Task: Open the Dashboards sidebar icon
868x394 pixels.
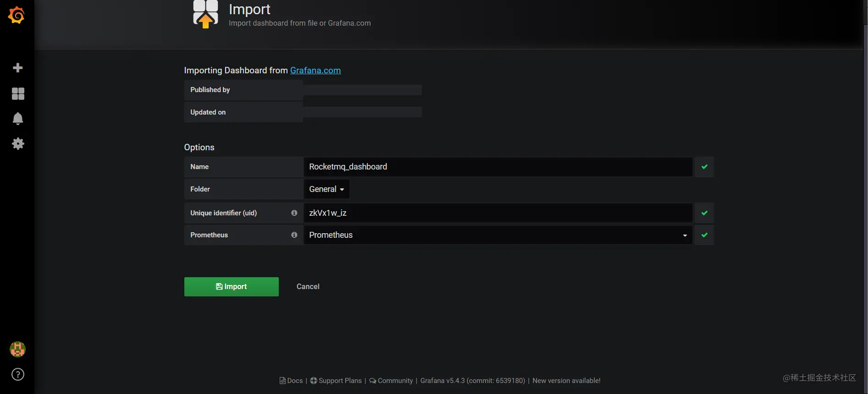Action: coord(18,93)
